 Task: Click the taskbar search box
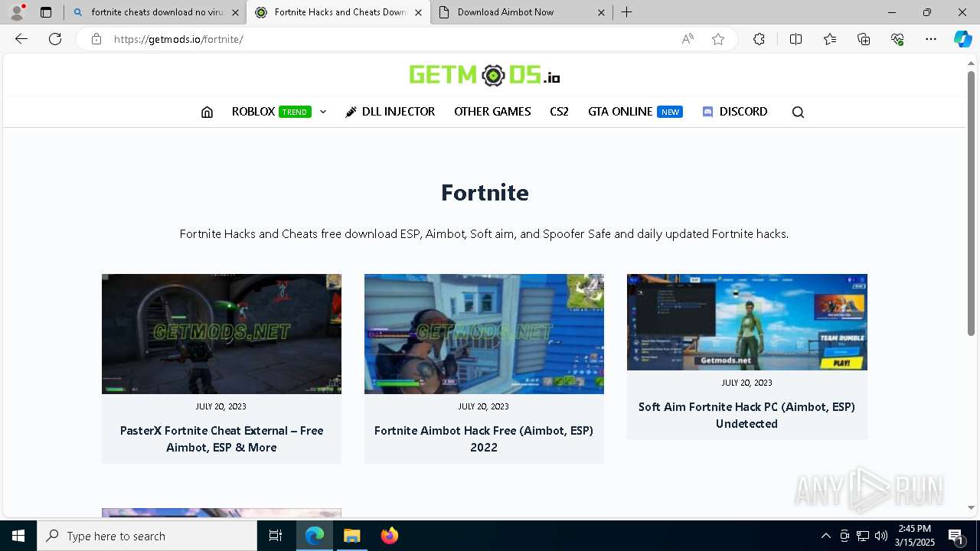[147, 536]
